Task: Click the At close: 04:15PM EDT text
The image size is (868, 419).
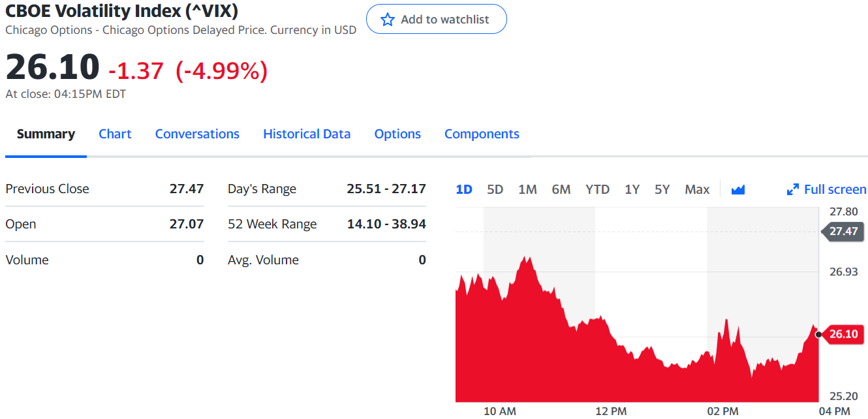Action: pos(66,94)
